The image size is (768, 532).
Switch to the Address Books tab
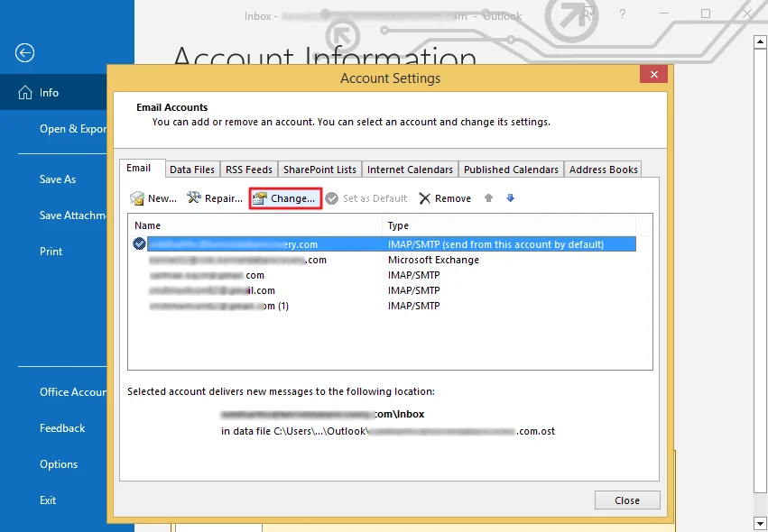(603, 170)
